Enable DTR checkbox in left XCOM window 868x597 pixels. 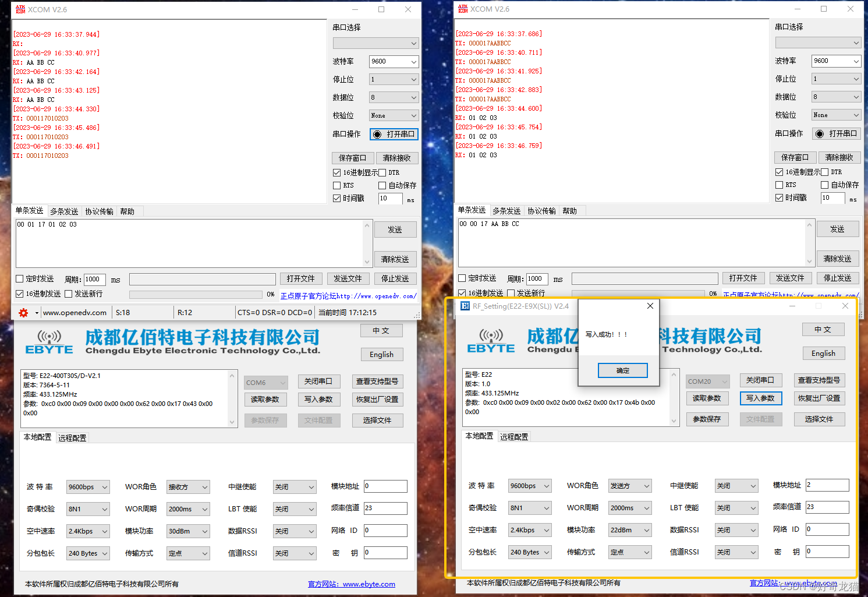[x=382, y=172]
